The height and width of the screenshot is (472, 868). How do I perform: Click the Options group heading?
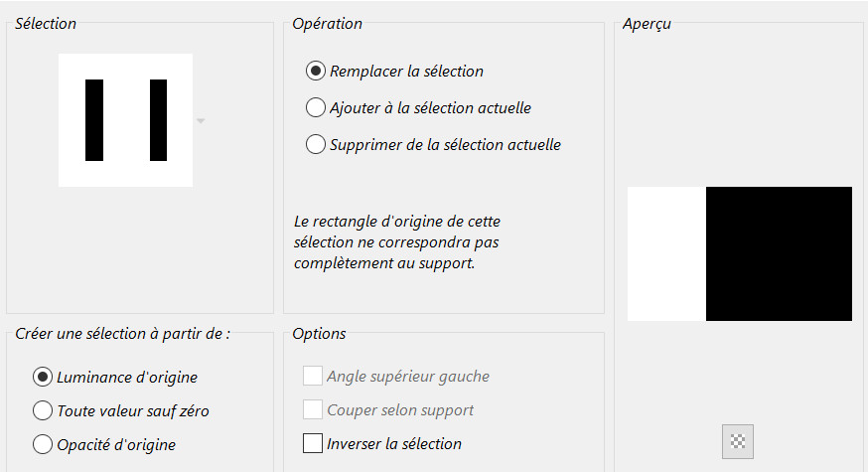319,334
